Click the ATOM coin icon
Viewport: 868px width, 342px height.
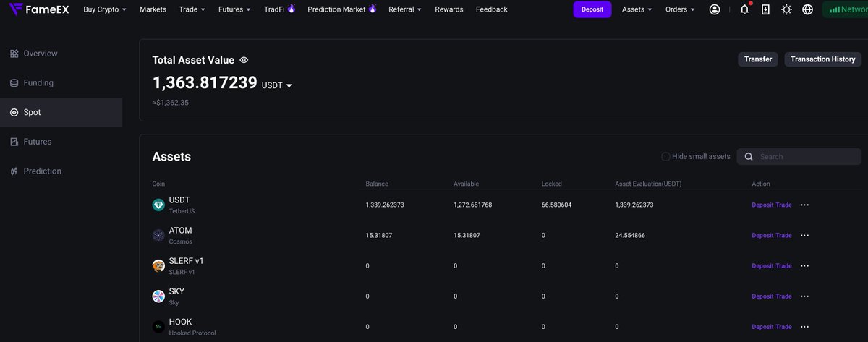click(x=158, y=236)
